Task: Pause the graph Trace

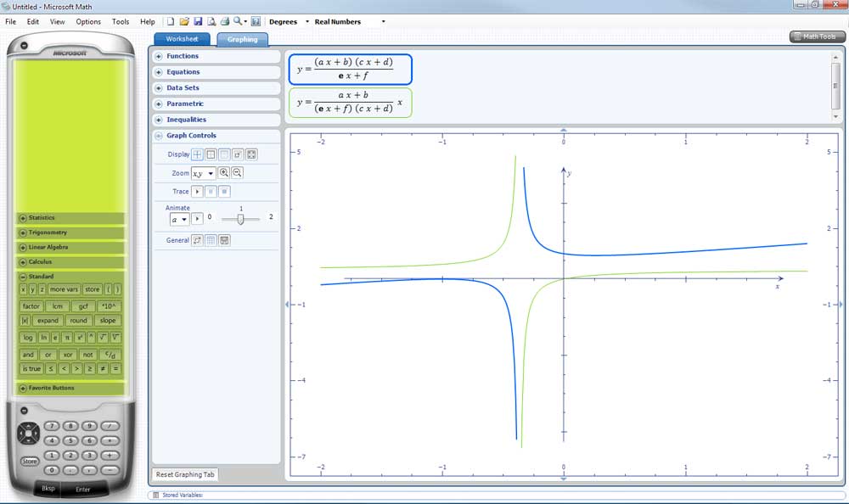Action: click(x=211, y=192)
